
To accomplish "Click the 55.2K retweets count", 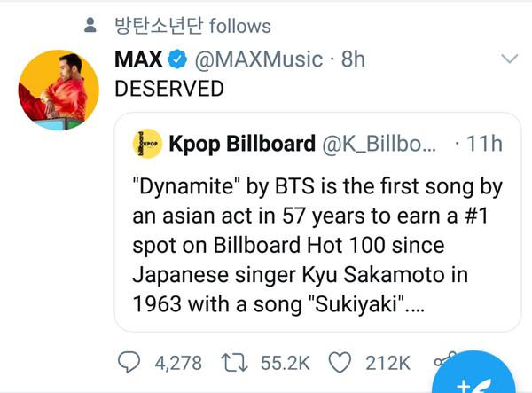I will click(286, 363).
